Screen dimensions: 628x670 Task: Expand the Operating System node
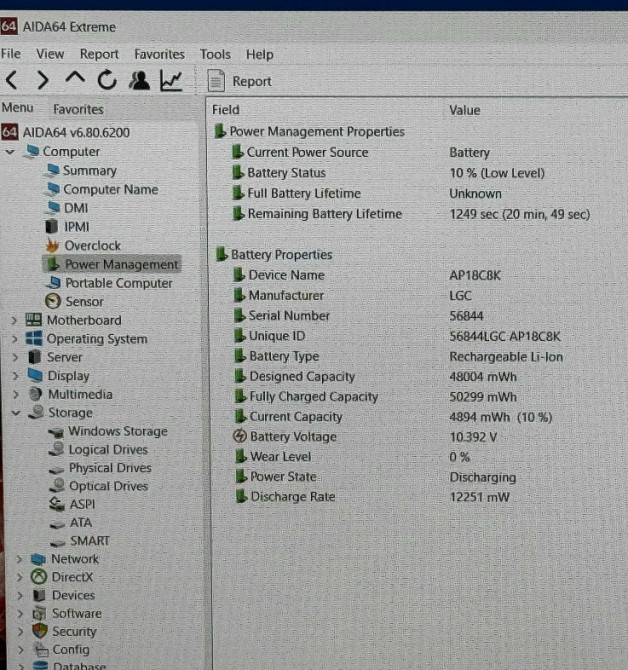(x=15, y=339)
